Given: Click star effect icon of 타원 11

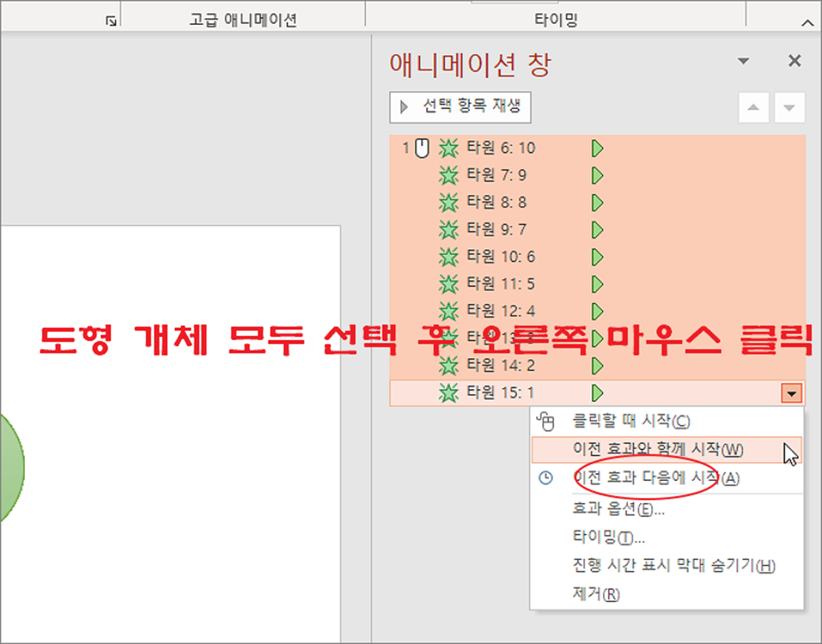Looking at the screenshot, I should (448, 284).
